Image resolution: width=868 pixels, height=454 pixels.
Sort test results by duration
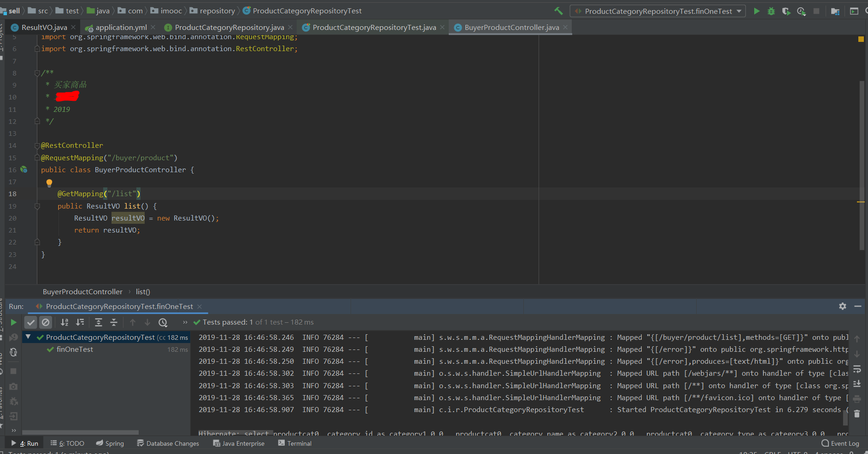(80, 322)
